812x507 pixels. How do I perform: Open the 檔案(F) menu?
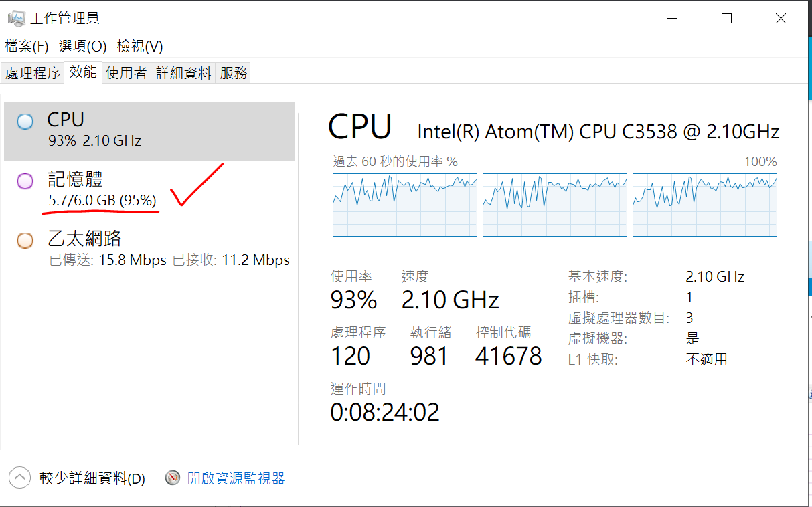coord(27,46)
